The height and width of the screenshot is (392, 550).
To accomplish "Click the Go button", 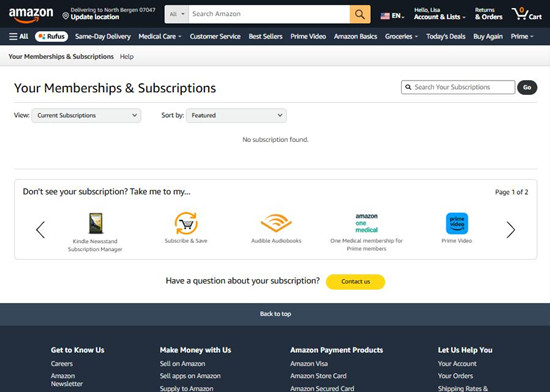I will (527, 87).
